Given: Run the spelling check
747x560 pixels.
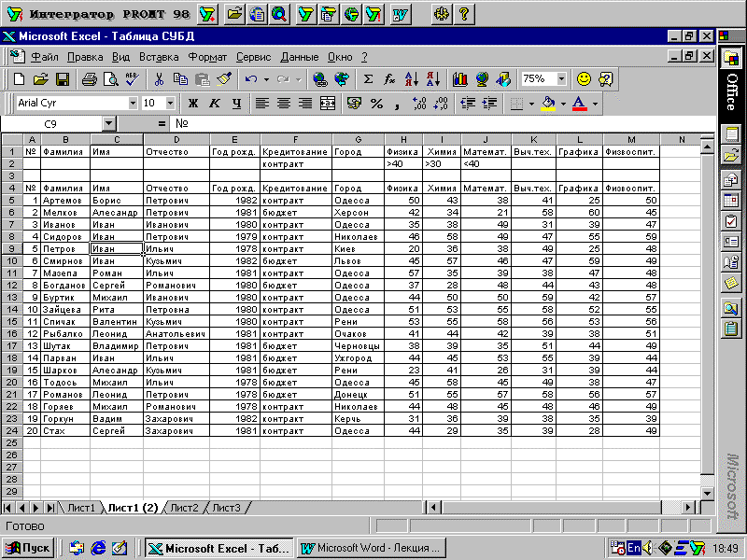Looking at the screenshot, I should (132, 79).
